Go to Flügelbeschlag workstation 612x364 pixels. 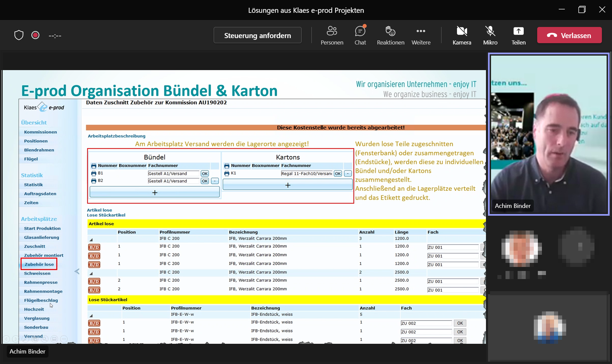click(x=41, y=300)
